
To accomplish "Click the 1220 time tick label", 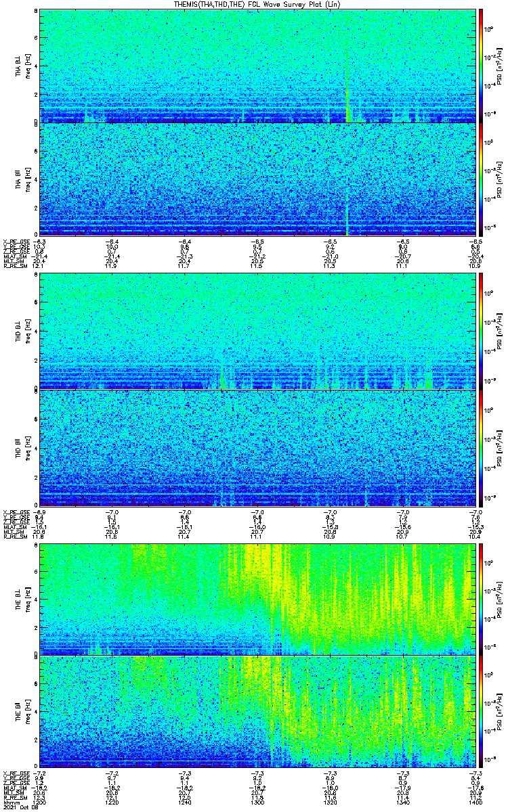I will (x=112, y=801).
